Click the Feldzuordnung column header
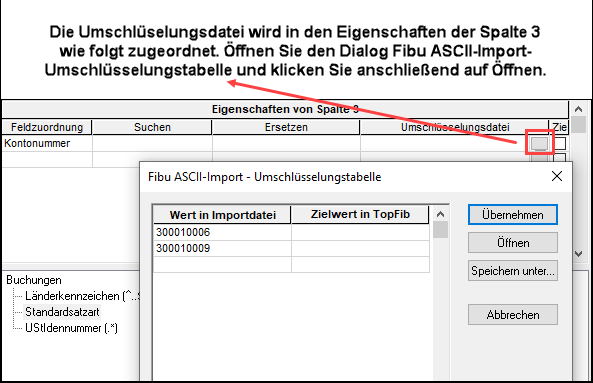Screen dimensions: 593x383 click(47, 127)
